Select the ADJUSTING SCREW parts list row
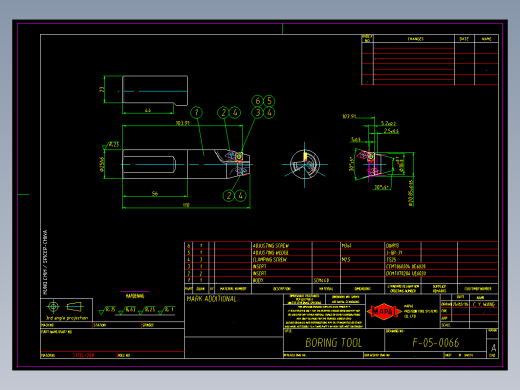Viewport: 520px width, 390px height. [x=341, y=246]
